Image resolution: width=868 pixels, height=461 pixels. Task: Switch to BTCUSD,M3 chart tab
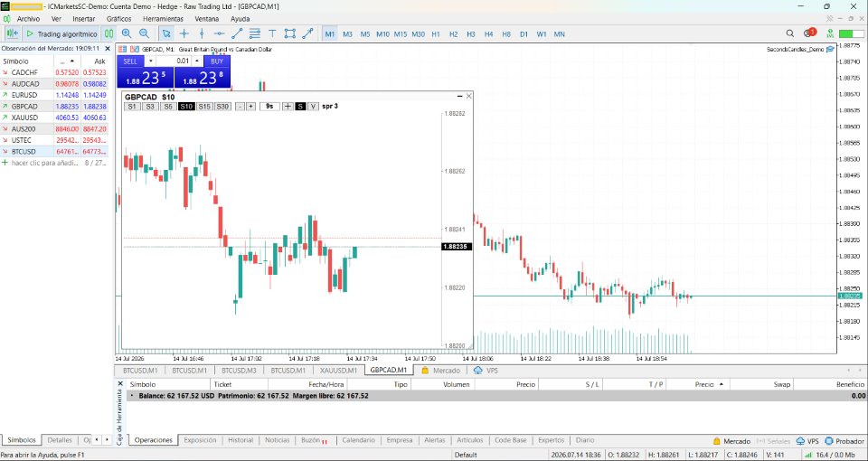(239, 371)
